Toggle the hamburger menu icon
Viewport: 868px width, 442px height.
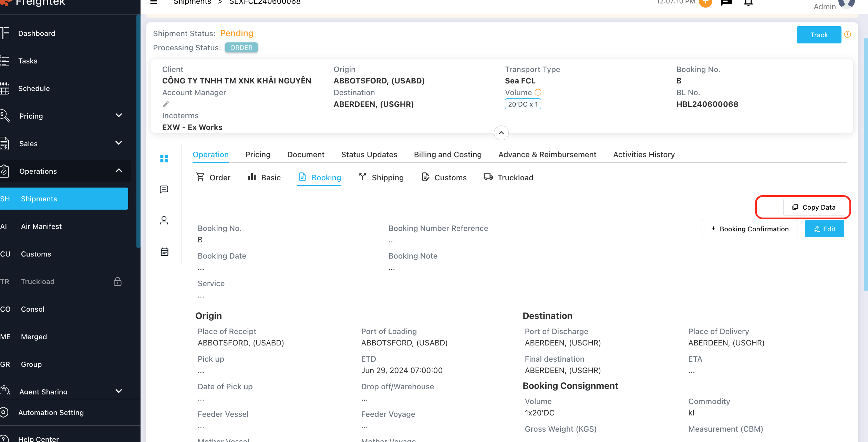[154, 2]
